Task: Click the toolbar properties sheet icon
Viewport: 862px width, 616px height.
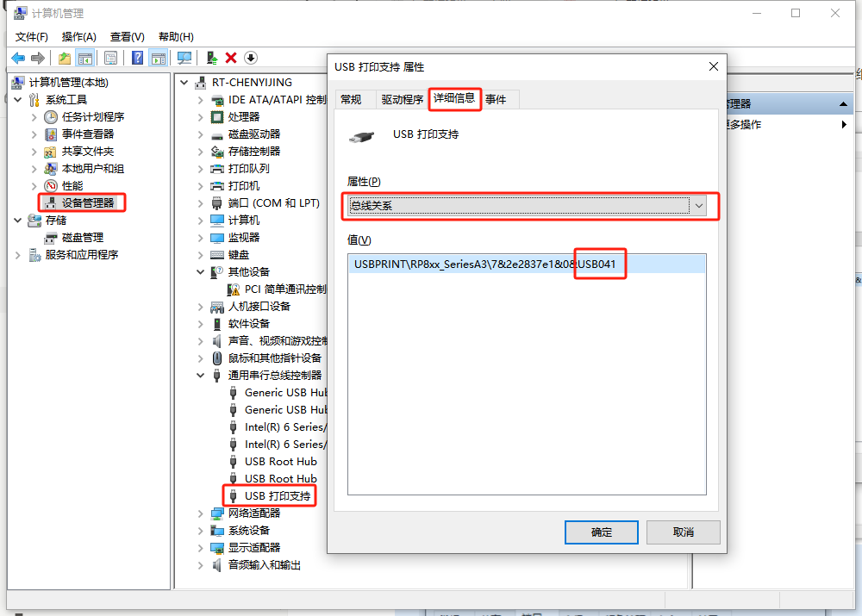Action: click(110, 58)
